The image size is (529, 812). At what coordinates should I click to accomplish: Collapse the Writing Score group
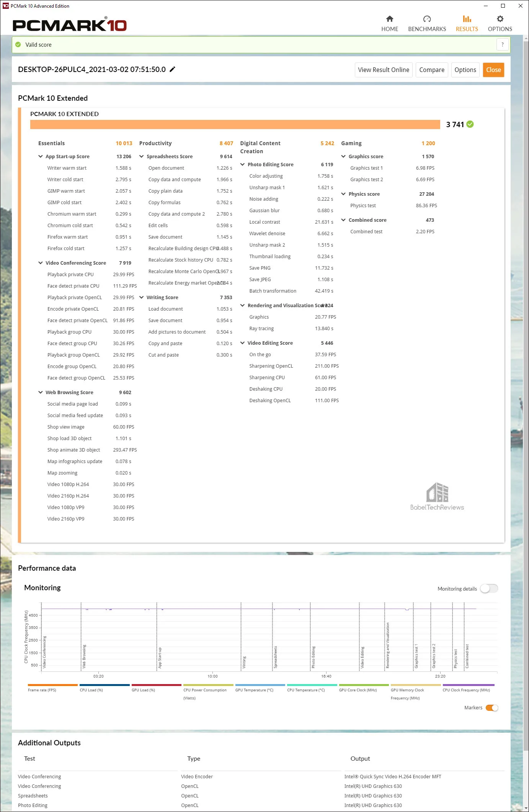coord(142,297)
